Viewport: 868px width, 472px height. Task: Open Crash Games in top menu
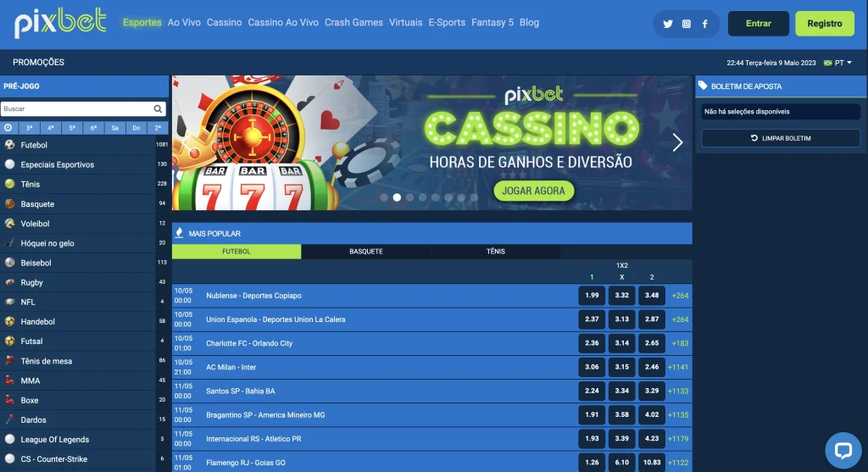(x=353, y=23)
